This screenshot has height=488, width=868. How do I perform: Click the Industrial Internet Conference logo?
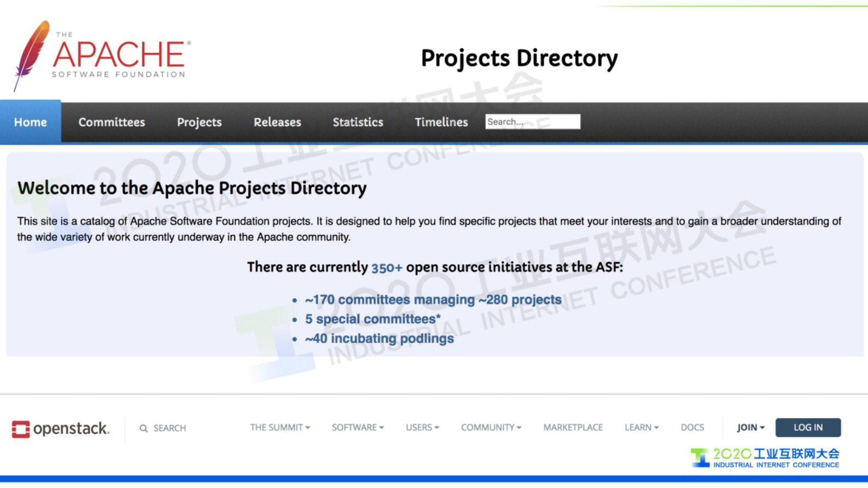point(764,458)
